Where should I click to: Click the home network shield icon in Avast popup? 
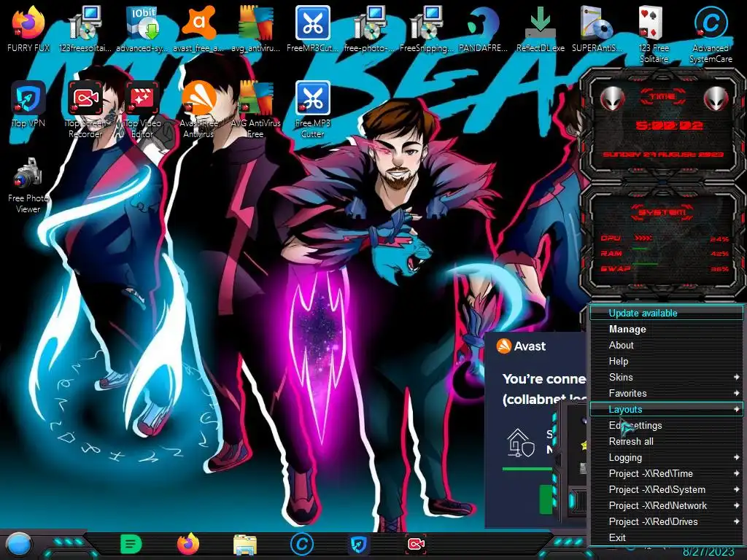(x=521, y=443)
